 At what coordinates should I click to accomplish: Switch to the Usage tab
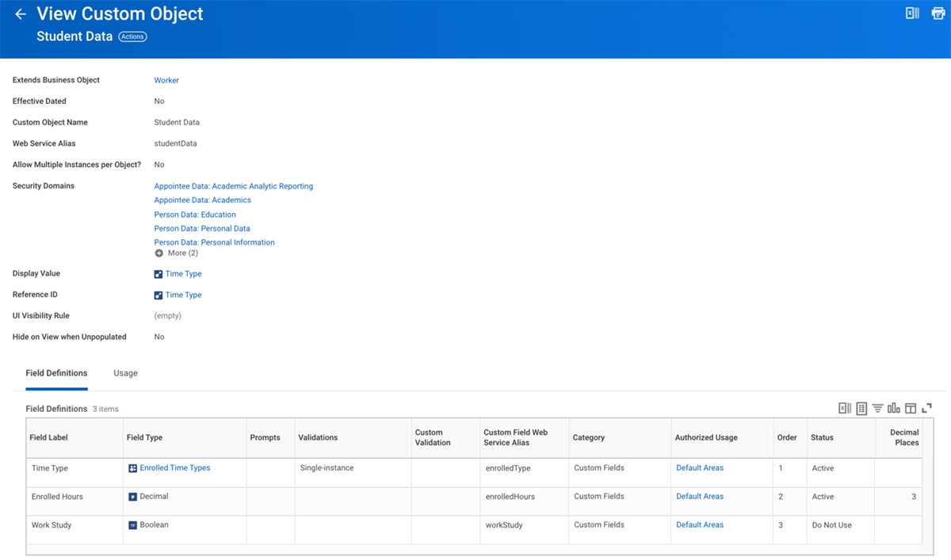click(125, 373)
